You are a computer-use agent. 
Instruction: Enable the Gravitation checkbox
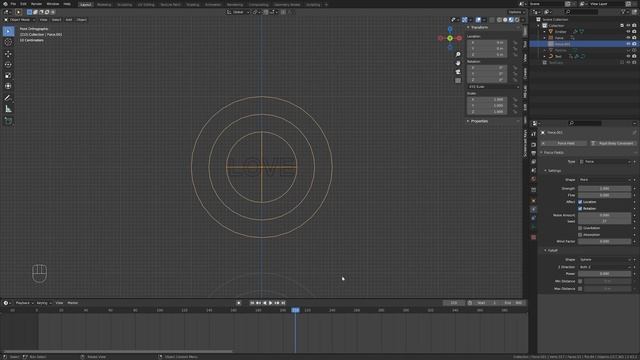[580, 228]
